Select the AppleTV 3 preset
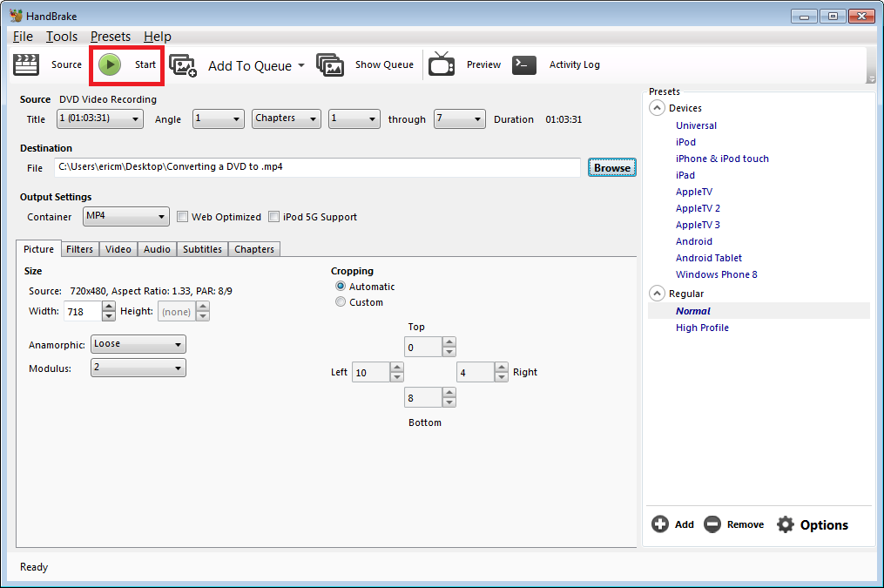The image size is (884, 588). coord(698,225)
